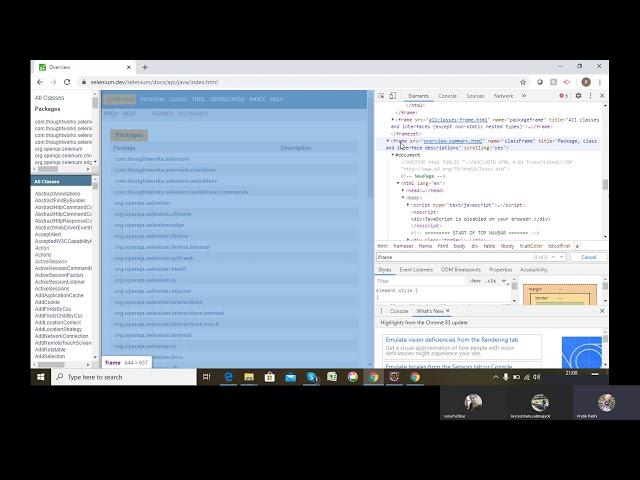This screenshot has height=480, width=640.
Task: Open DevTools settings gear
Action: [x=578, y=96]
